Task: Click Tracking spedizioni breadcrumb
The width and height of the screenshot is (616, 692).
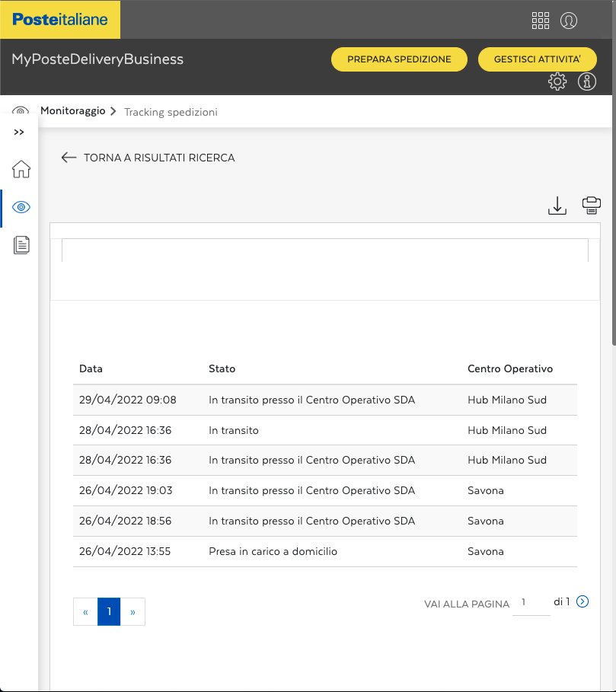Action: click(171, 112)
